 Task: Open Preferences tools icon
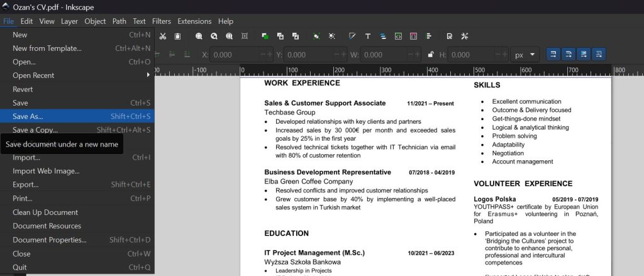click(x=465, y=36)
